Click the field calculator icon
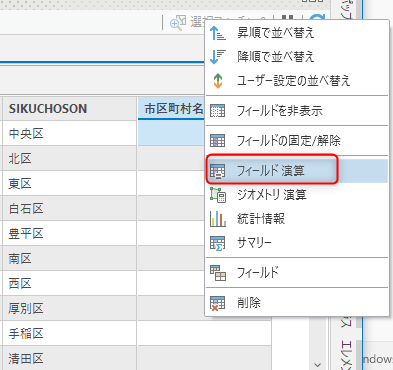This screenshot has width=393, height=370. (x=218, y=171)
